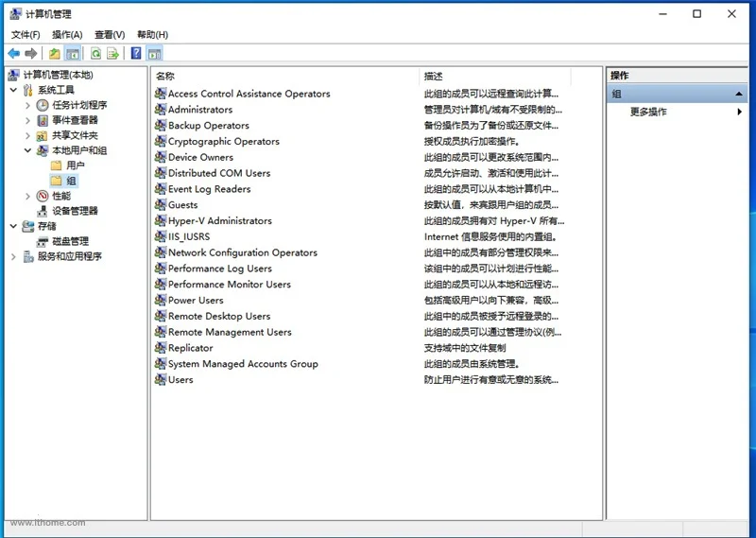Open Help with the question mark icon
The height and width of the screenshot is (538, 756).
tap(136, 53)
